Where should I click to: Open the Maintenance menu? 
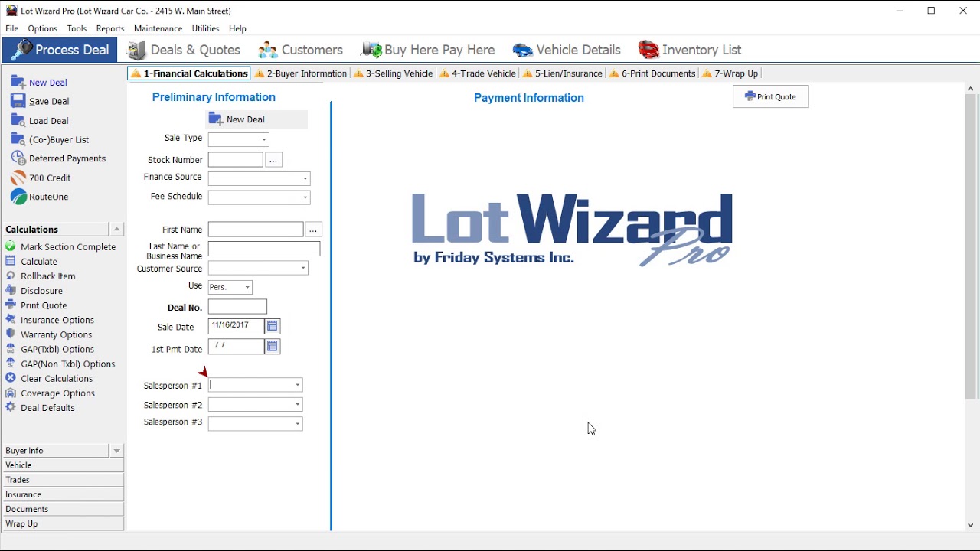click(158, 28)
